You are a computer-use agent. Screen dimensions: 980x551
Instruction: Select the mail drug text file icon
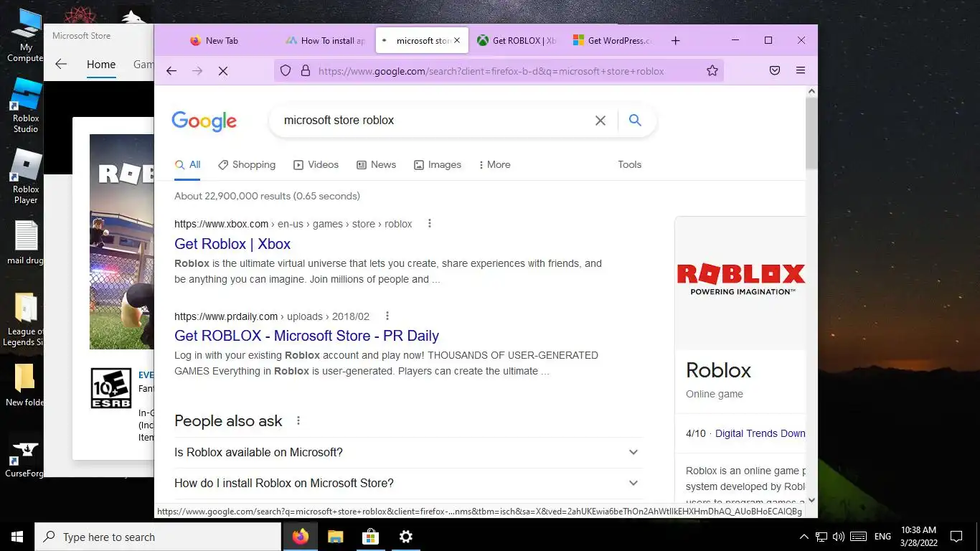tap(26, 242)
